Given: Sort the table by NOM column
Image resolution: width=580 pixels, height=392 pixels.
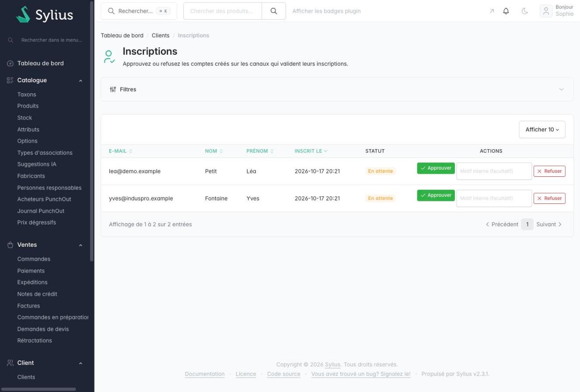Looking at the screenshot, I should click(x=214, y=151).
